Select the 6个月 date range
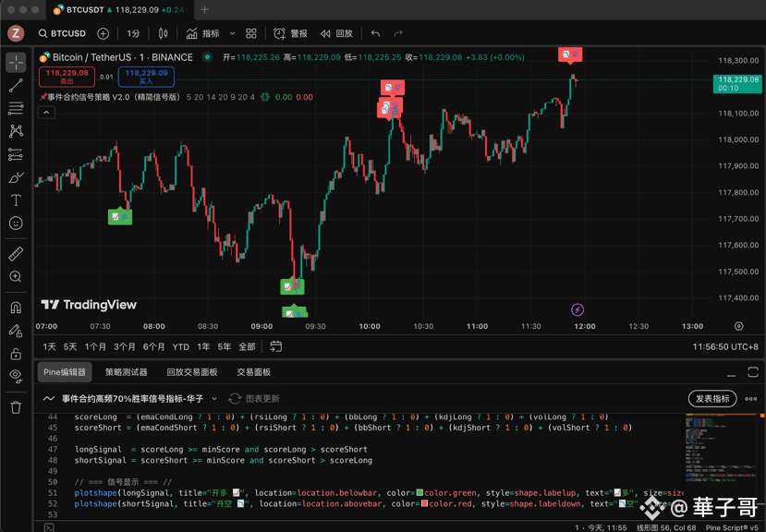The width and height of the screenshot is (766, 532). 154,347
